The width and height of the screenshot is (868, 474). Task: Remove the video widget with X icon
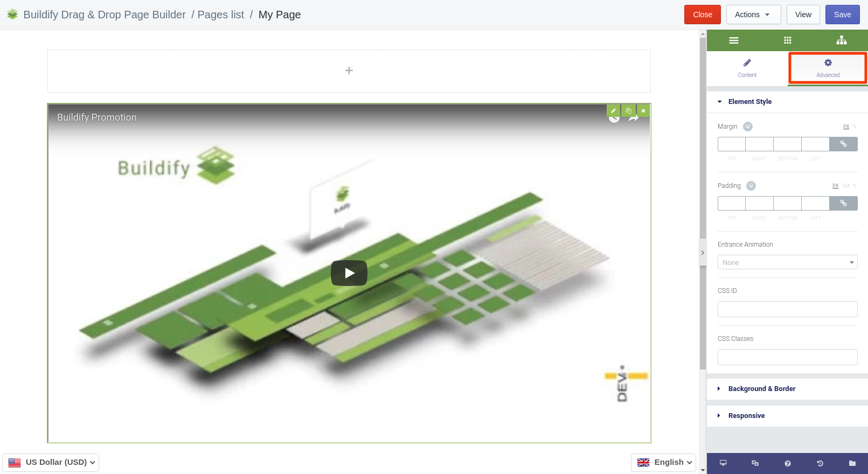click(x=643, y=110)
